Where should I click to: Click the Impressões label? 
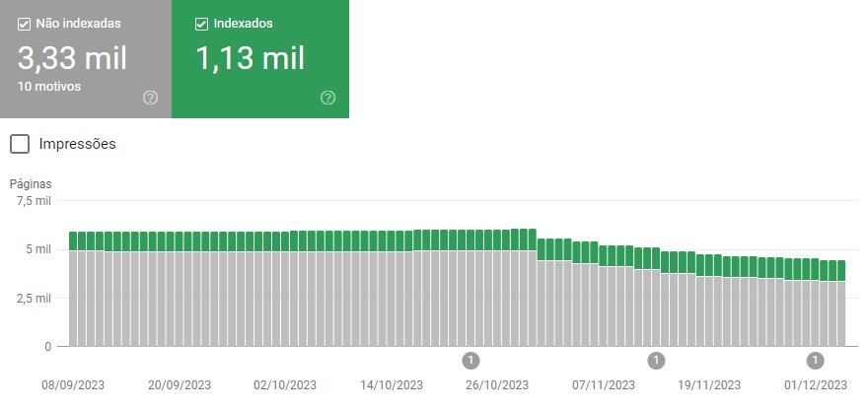pos(77,144)
